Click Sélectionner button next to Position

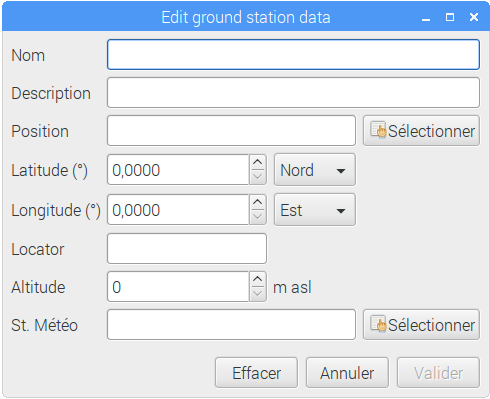pyautogui.click(x=421, y=131)
